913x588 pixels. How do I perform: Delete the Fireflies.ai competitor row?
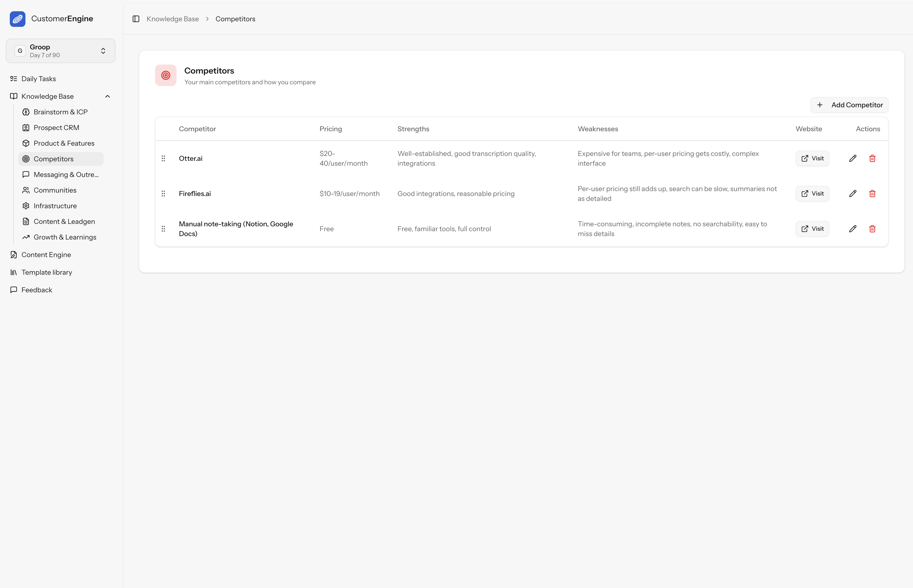pos(872,194)
